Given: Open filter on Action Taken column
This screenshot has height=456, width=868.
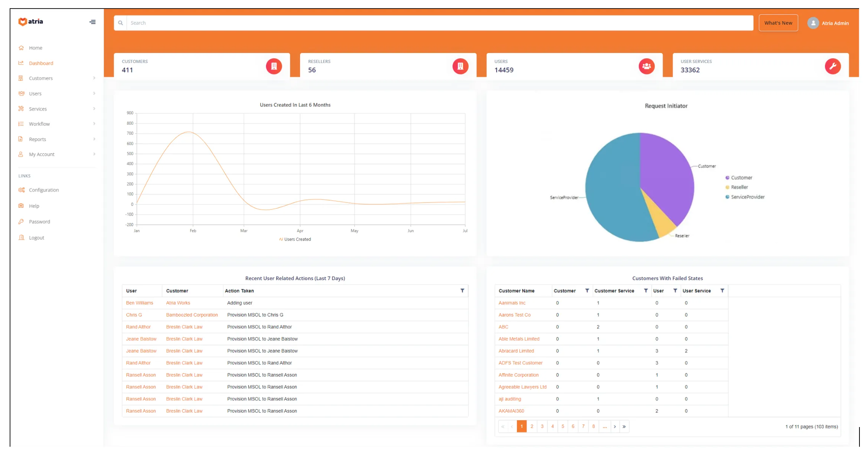Looking at the screenshot, I should 462,291.
